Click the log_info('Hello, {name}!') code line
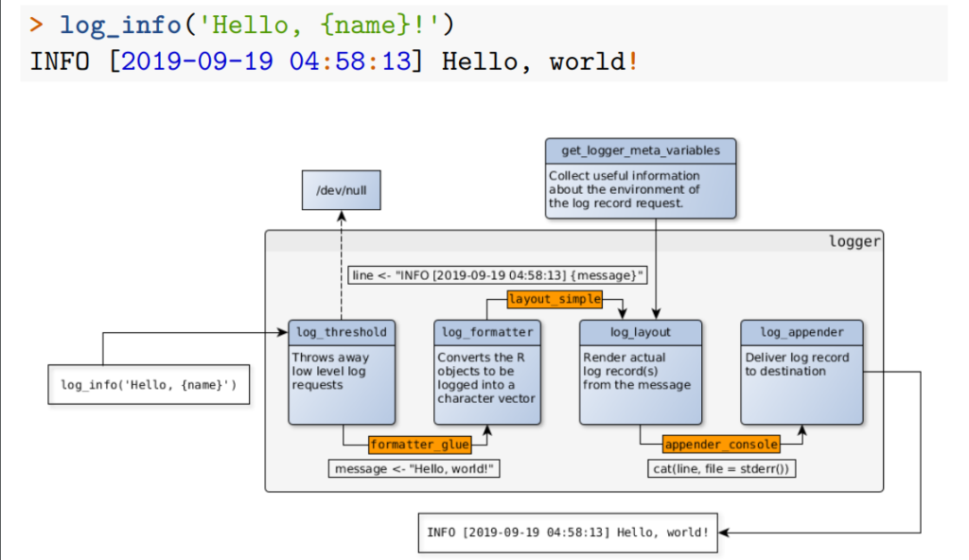969x560 pixels. (241, 26)
